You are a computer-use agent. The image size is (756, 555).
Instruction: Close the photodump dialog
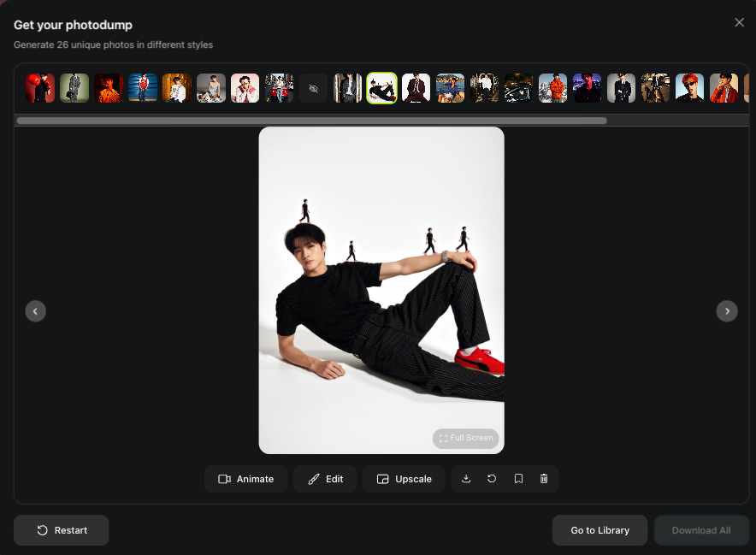pos(739,23)
